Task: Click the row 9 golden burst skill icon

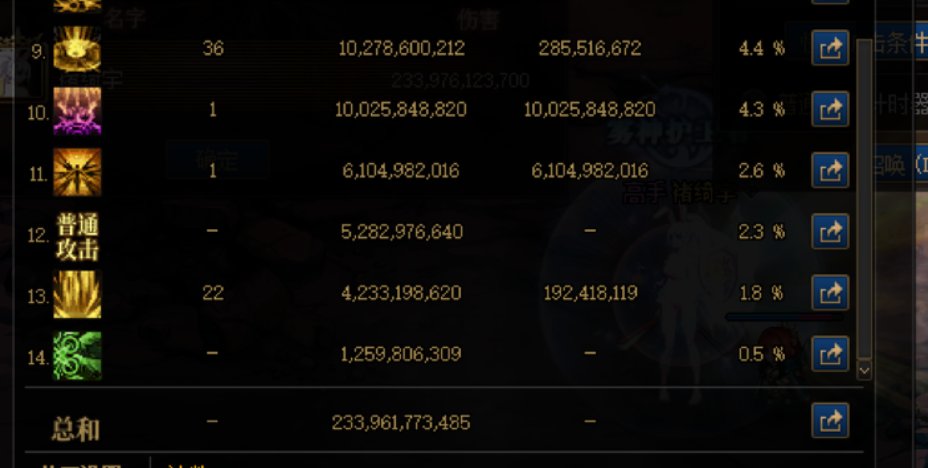Action: pyautogui.click(x=77, y=50)
